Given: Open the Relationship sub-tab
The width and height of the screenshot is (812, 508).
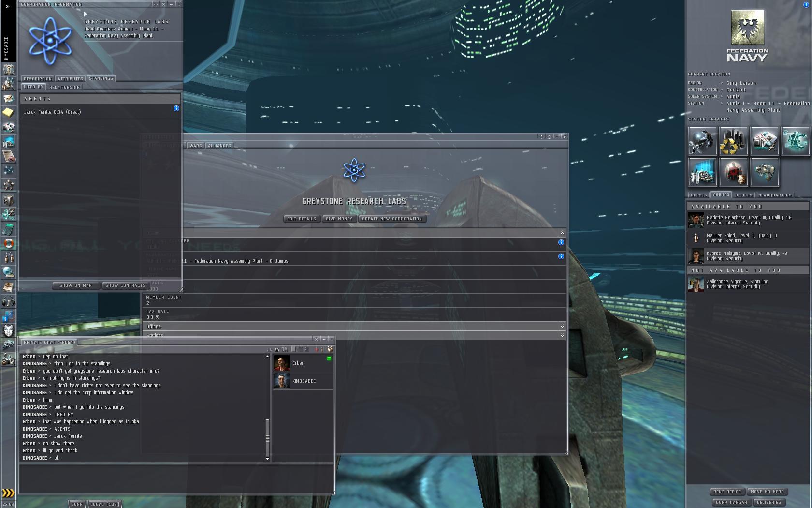Looking at the screenshot, I should click(64, 87).
